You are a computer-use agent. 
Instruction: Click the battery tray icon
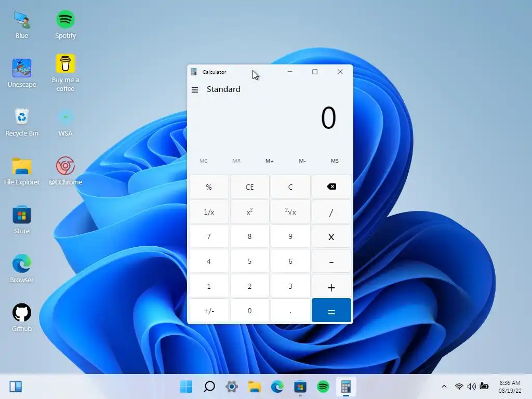(x=484, y=387)
